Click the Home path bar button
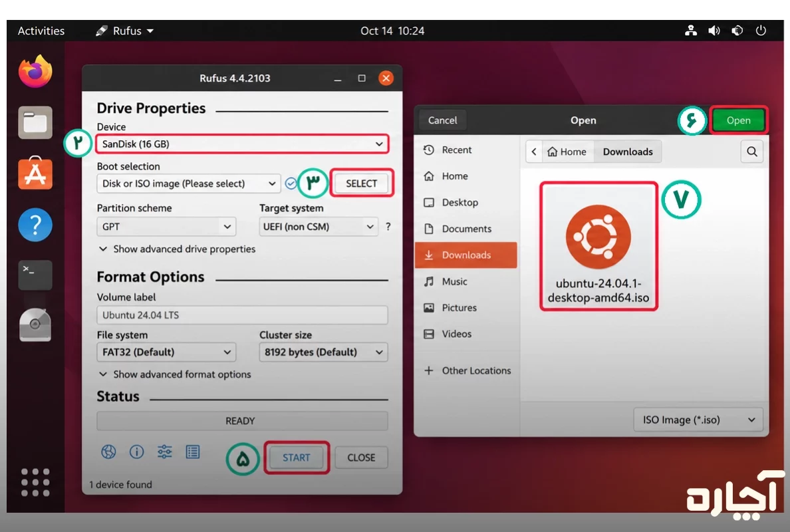 click(567, 152)
